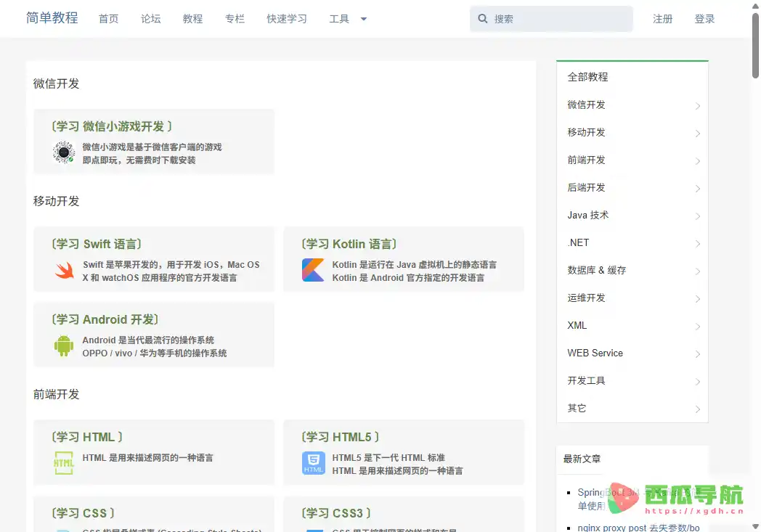Click the page vertical scrollbar thumb
Image resolution: width=761 pixels, height=532 pixels.
coord(755,45)
